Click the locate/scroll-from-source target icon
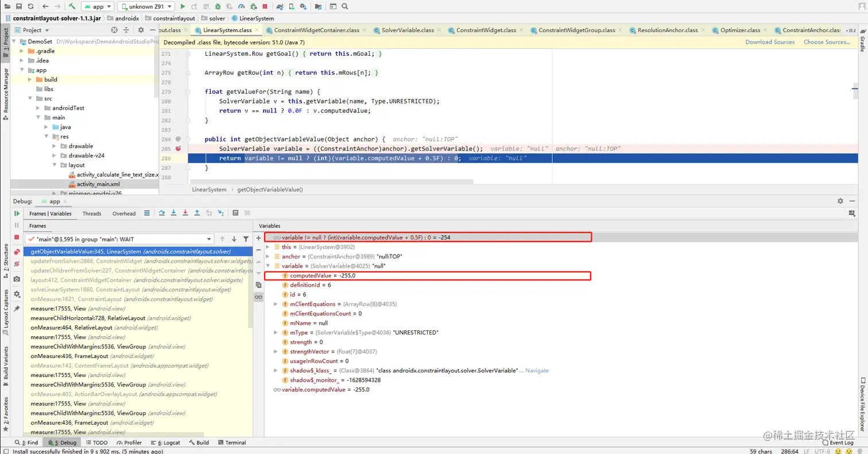 coord(114,30)
